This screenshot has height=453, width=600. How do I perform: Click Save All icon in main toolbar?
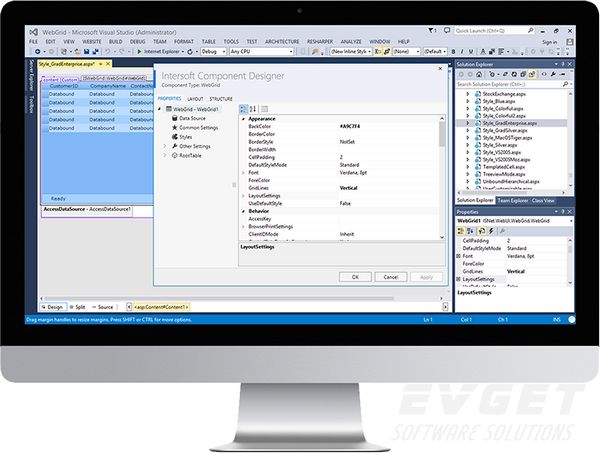(x=95, y=51)
